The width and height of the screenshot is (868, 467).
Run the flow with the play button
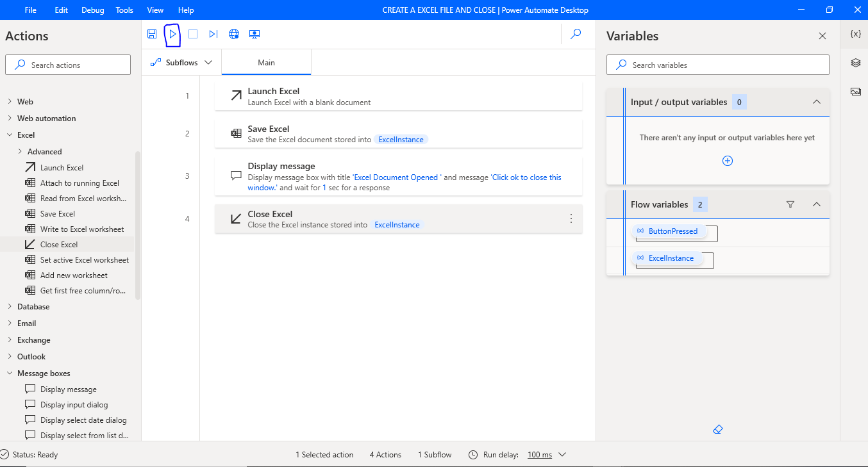[x=172, y=34]
